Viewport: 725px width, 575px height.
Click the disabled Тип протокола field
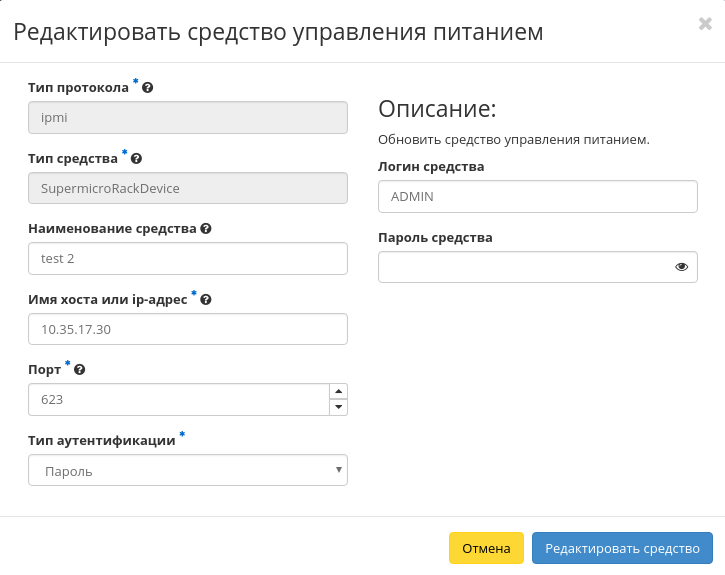coord(188,118)
